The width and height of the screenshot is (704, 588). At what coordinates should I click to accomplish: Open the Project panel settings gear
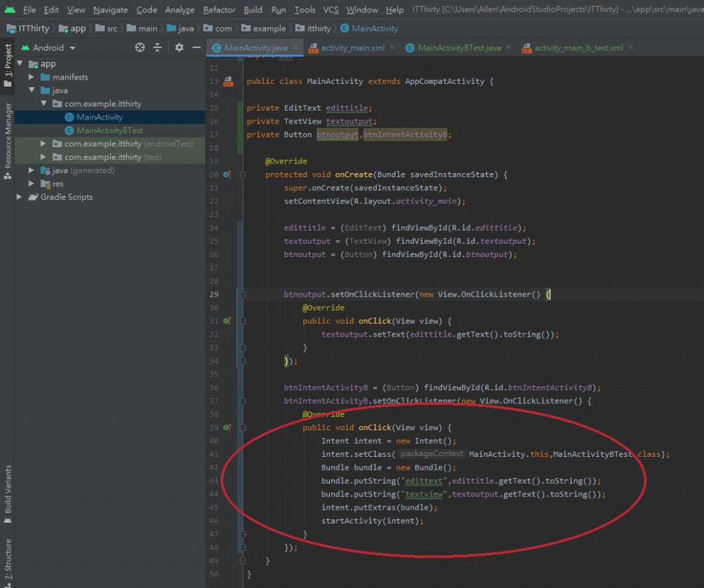[179, 47]
